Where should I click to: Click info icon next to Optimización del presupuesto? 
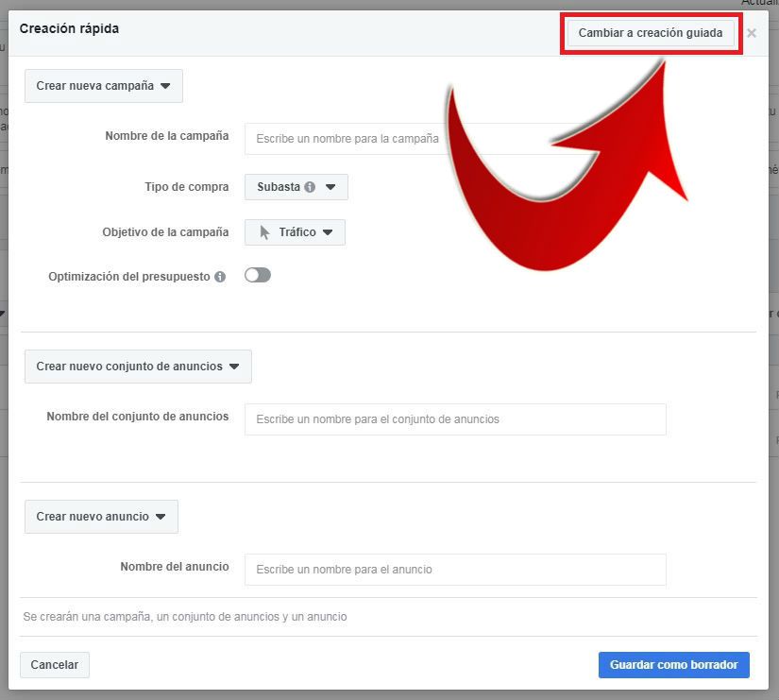pos(220,277)
